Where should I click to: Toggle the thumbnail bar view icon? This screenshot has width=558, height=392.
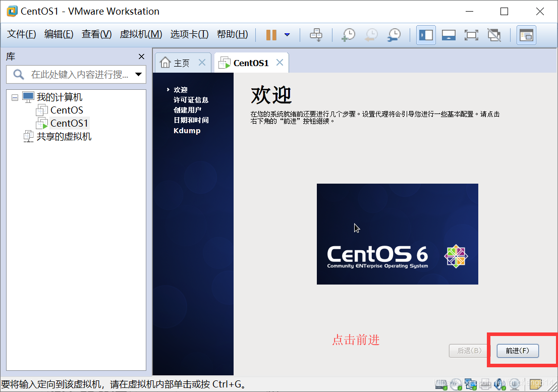pyautogui.click(x=449, y=35)
